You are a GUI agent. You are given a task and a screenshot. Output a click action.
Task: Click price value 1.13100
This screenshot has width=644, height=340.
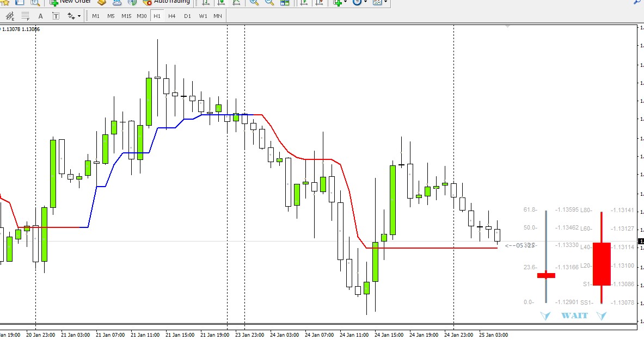pyautogui.click(x=622, y=265)
